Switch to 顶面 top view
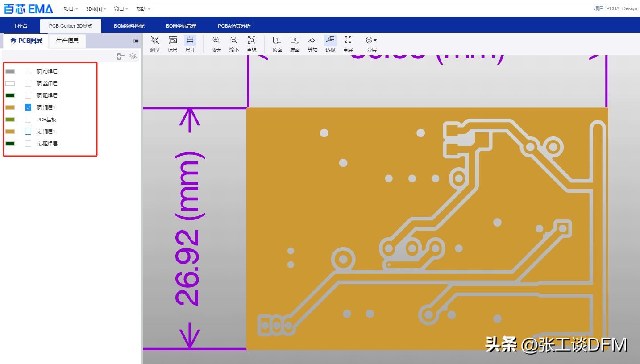640x364 pixels. pyautogui.click(x=277, y=44)
